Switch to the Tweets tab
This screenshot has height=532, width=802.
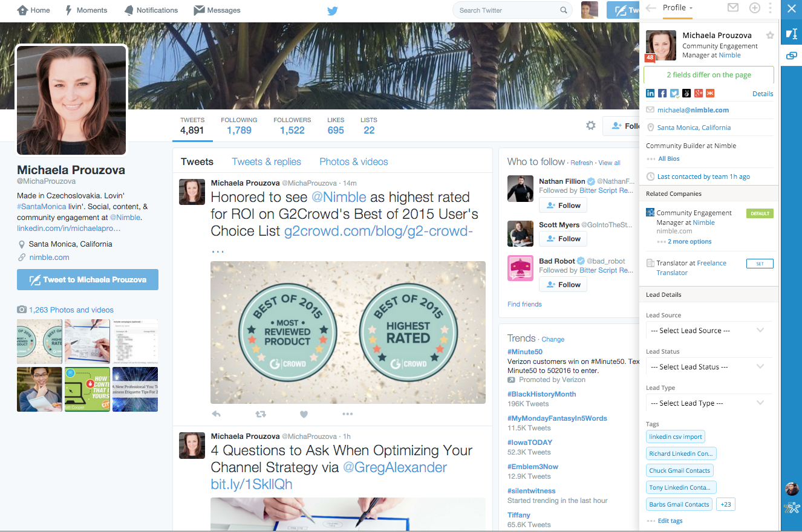[197, 161]
